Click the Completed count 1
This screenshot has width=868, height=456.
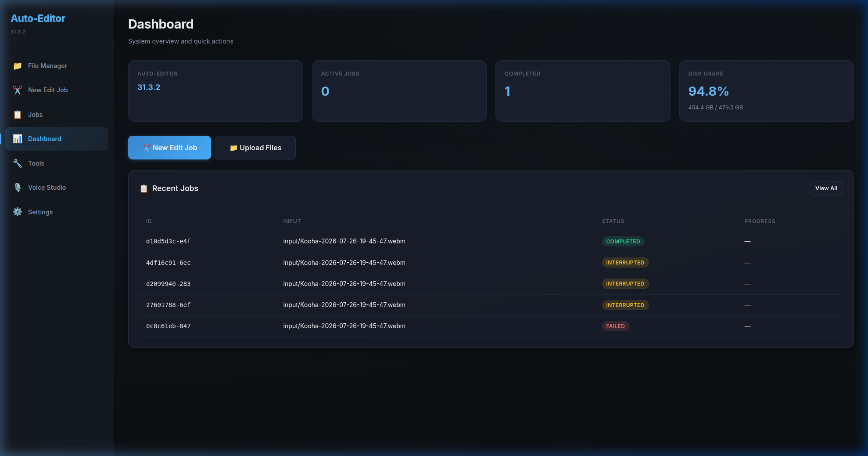(507, 91)
